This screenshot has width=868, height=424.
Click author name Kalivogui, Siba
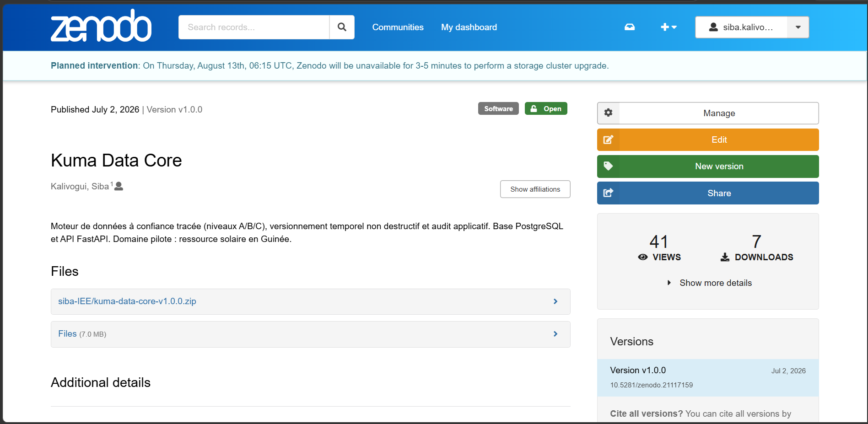point(80,186)
